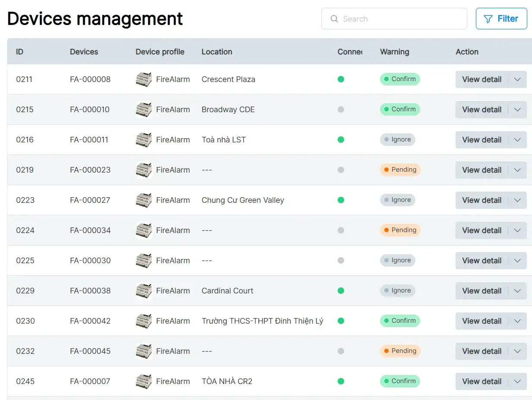Image resolution: width=532 pixels, height=400 pixels.
Task: Open the Filter button
Action: point(501,19)
